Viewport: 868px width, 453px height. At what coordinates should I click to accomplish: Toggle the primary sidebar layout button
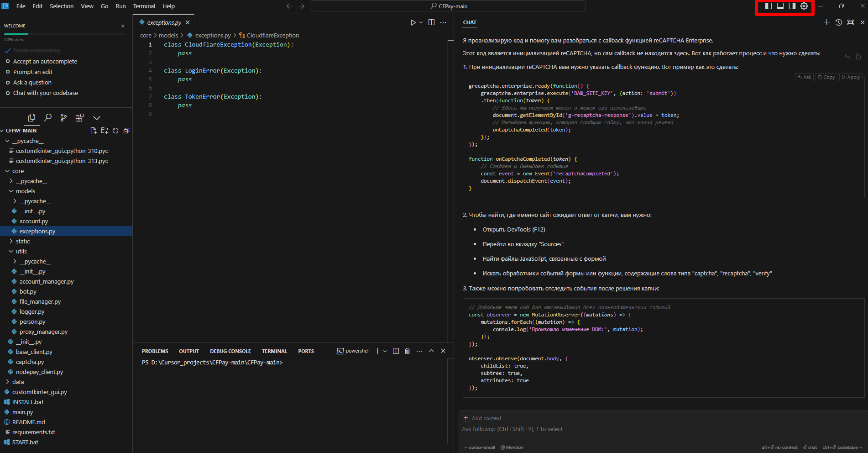[769, 6]
